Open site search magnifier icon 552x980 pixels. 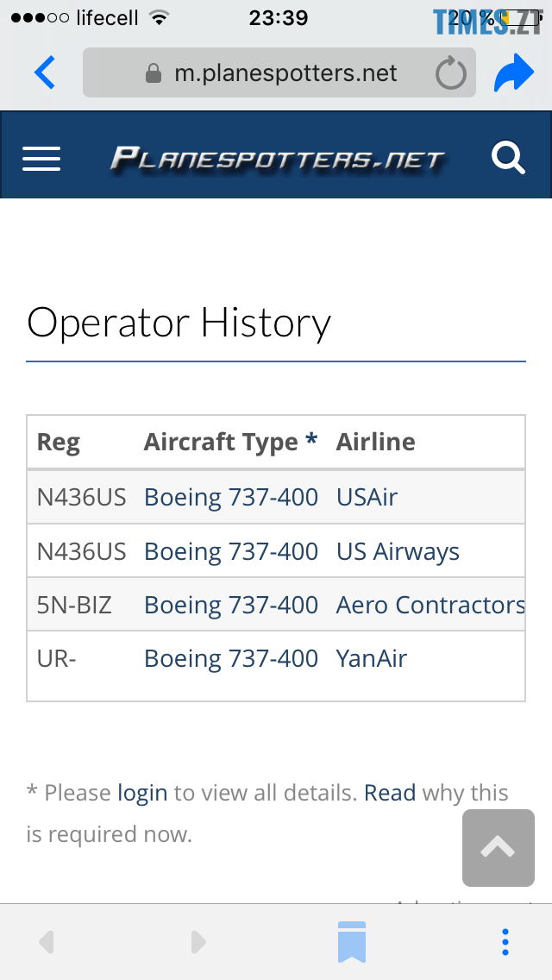click(508, 158)
